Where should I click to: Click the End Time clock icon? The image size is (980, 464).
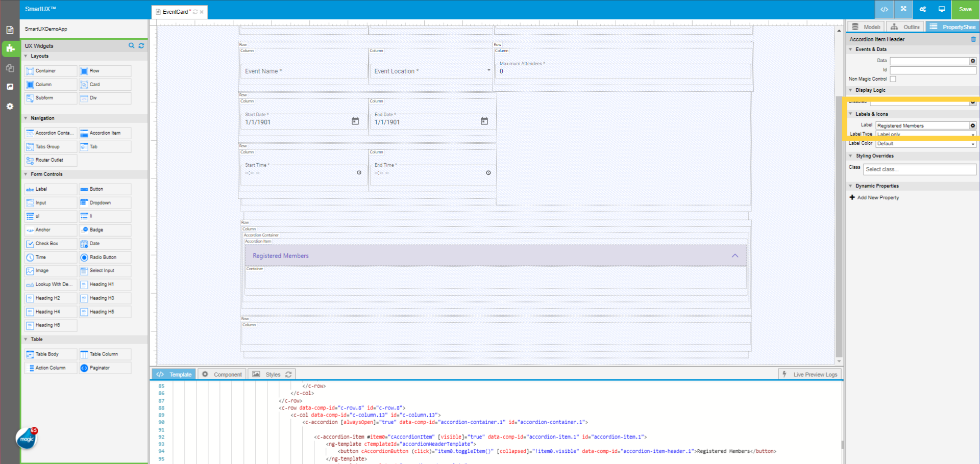(488, 173)
